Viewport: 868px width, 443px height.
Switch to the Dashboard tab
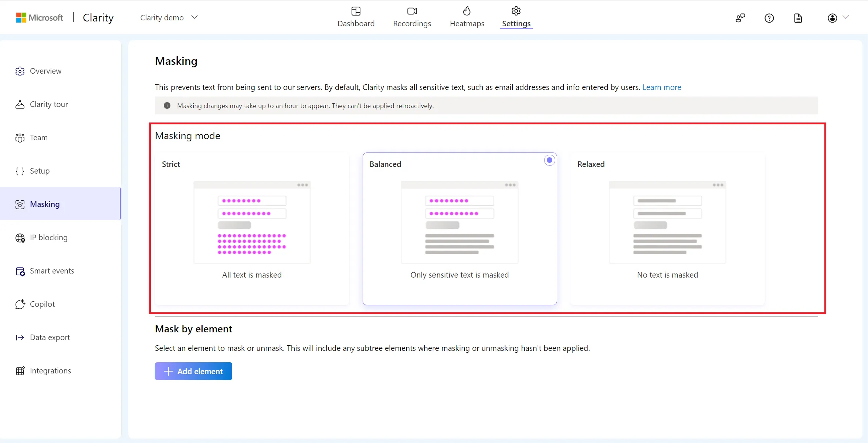356,17
